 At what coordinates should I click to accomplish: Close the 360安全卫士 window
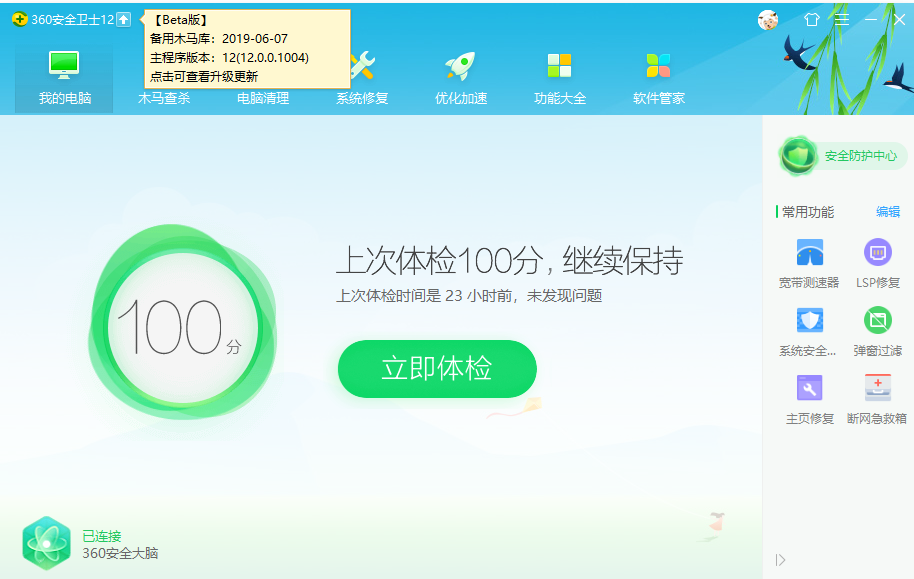click(899, 20)
